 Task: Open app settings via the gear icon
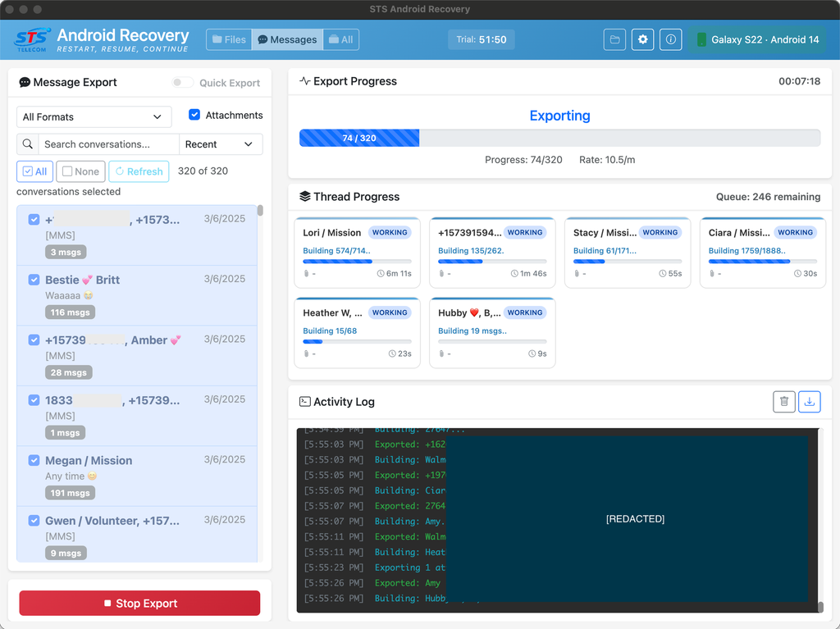coord(642,39)
